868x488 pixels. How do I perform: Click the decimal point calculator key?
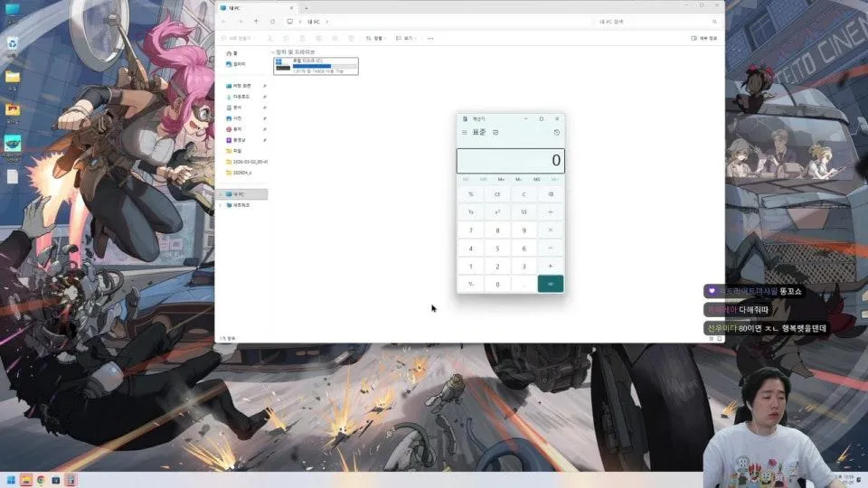click(x=524, y=284)
